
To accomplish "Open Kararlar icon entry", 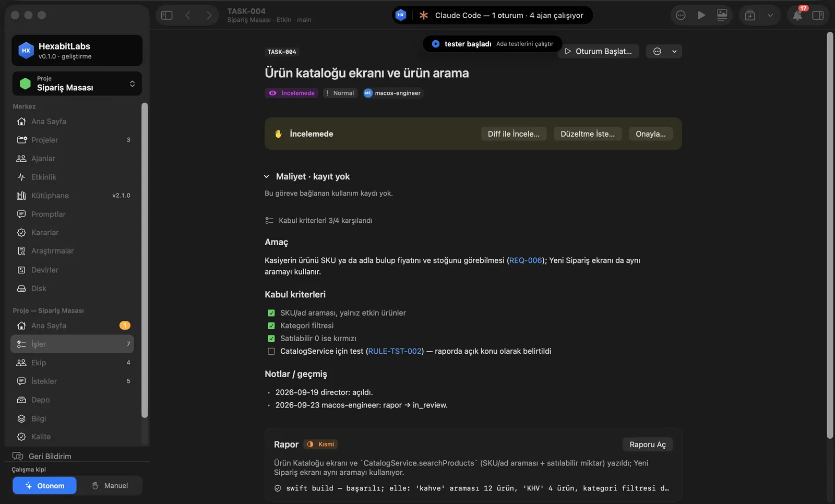I will [x=72, y=233].
